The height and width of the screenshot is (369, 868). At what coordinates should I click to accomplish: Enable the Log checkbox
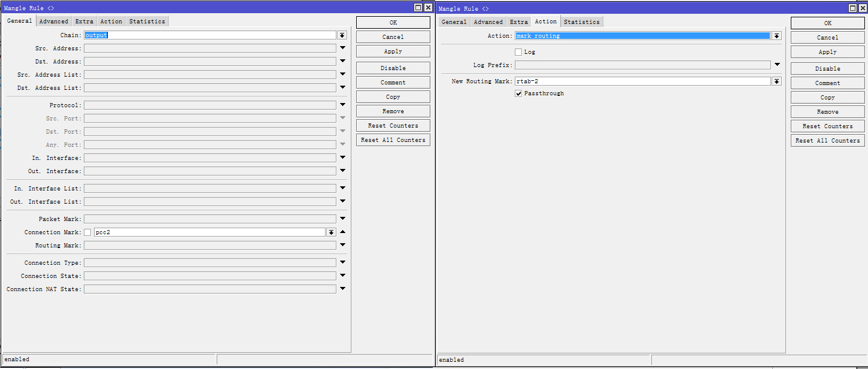click(x=518, y=52)
